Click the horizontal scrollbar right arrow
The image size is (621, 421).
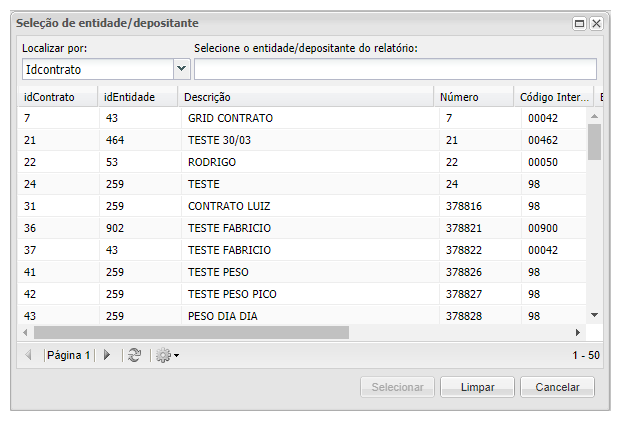pyautogui.click(x=577, y=332)
